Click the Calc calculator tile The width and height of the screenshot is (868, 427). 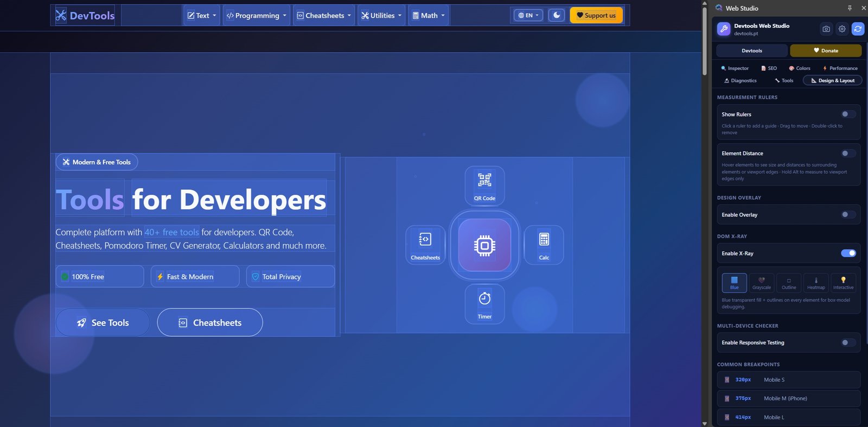[x=544, y=245]
